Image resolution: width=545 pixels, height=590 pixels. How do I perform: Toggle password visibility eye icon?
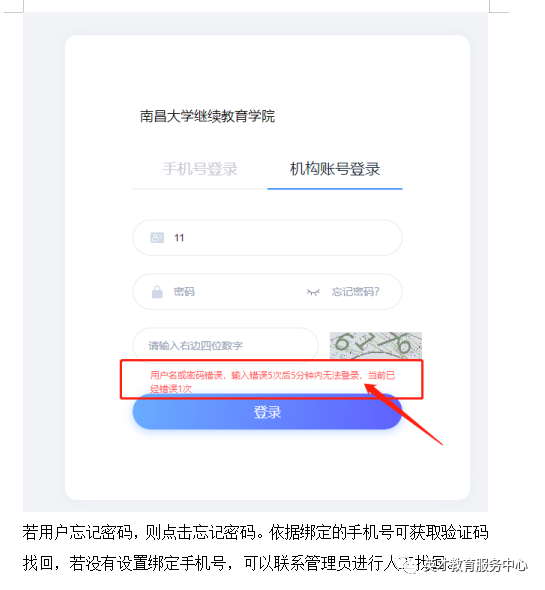[x=313, y=292]
